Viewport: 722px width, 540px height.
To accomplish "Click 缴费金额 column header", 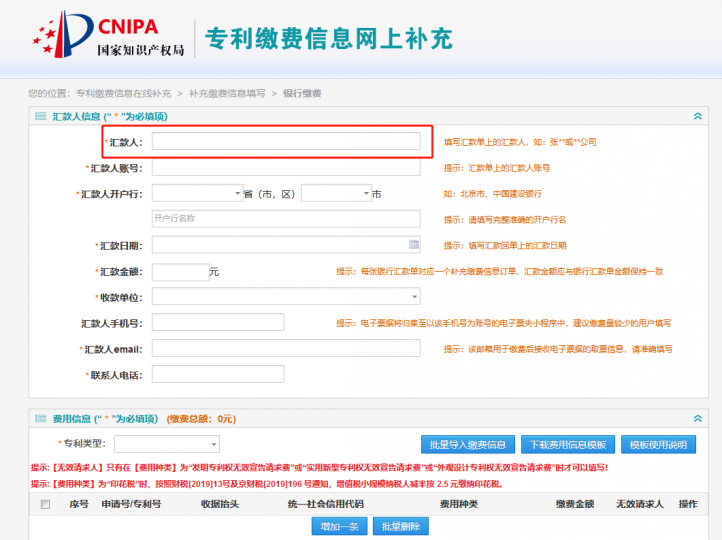I will tap(575, 504).
